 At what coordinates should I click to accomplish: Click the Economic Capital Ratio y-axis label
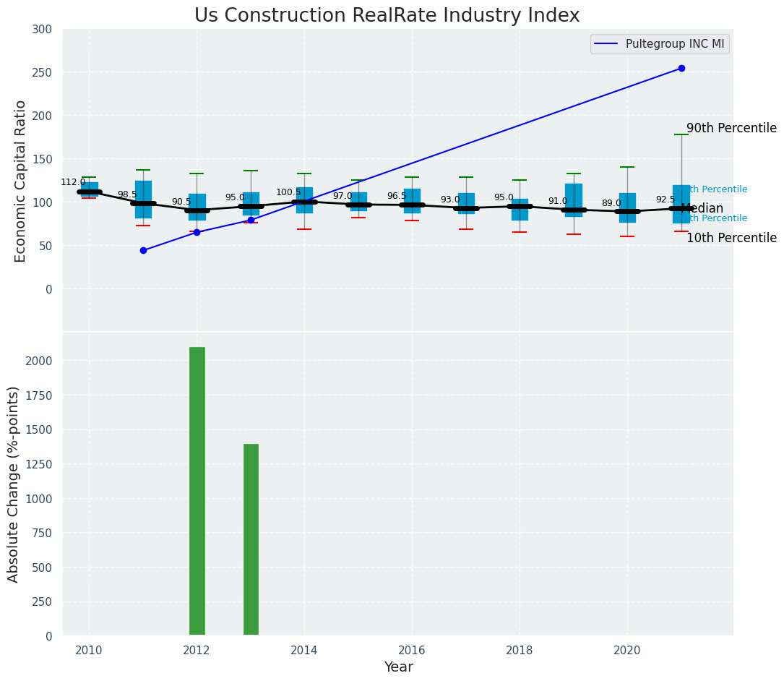tap(21, 181)
